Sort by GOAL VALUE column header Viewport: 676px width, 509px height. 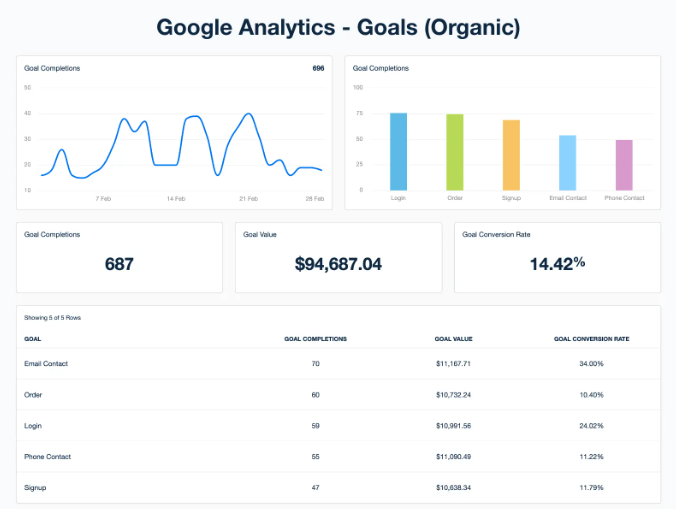click(x=454, y=339)
